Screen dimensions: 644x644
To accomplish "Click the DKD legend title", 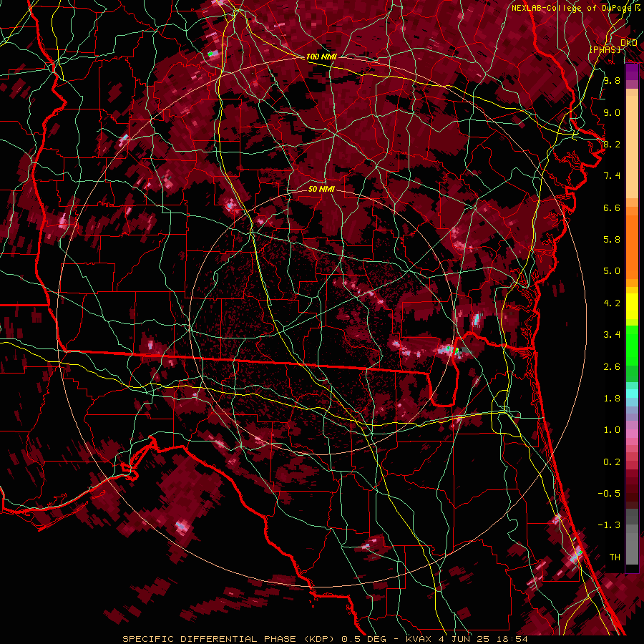I will [x=629, y=43].
